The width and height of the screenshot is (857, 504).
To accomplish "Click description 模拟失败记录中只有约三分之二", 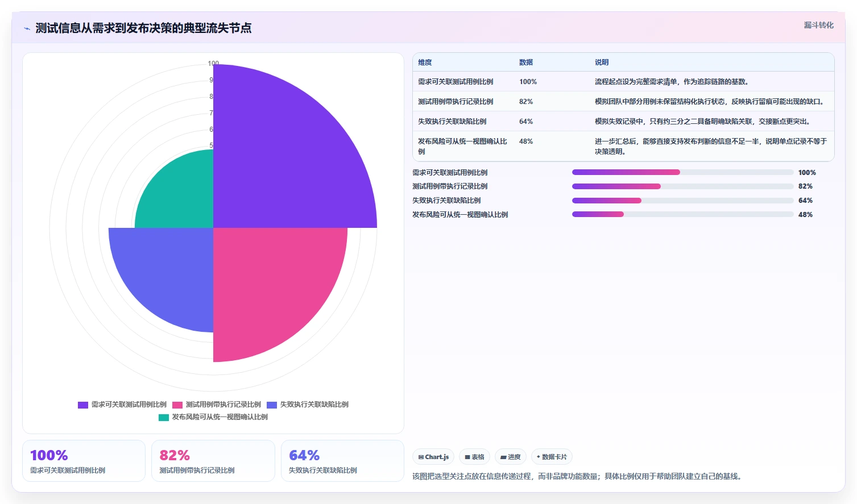I will pos(704,122).
